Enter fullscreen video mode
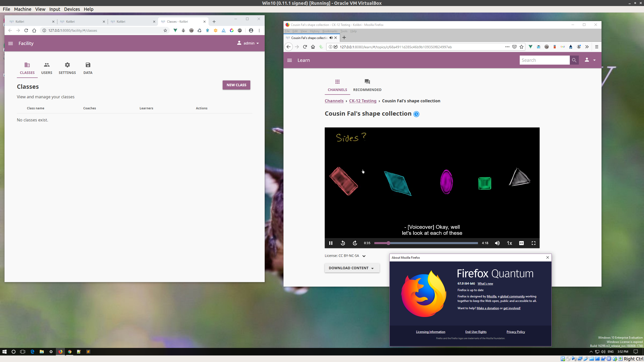Screen dimensions: 644x362 534,243
